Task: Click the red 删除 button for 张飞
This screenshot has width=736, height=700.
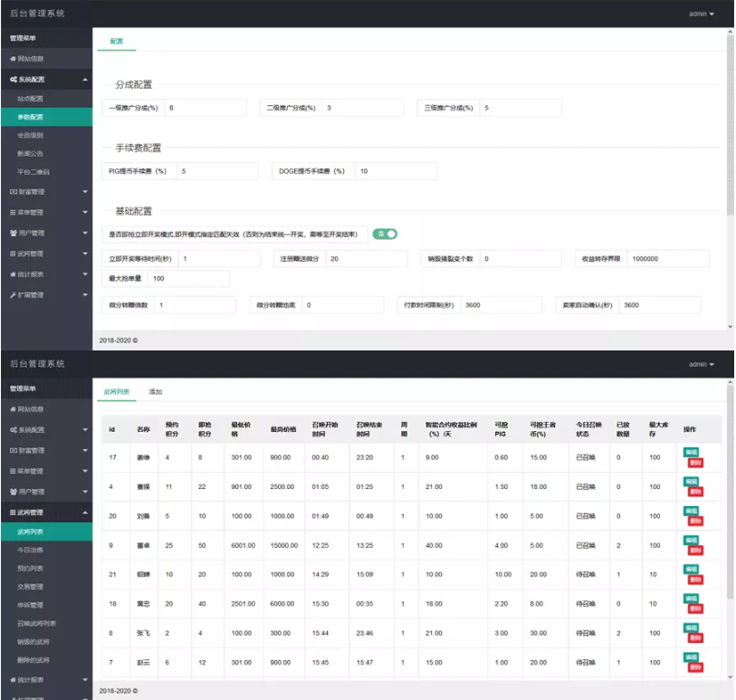Action: pyautogui.click(x=695, y=637)
